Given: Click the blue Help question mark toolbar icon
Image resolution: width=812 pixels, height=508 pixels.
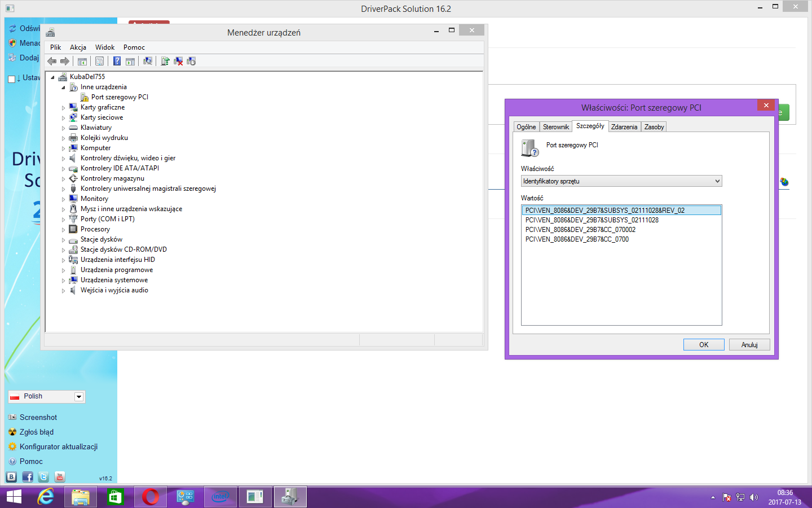Looking at the screenshot, I should pyautogui.click(x=117, y=61).
